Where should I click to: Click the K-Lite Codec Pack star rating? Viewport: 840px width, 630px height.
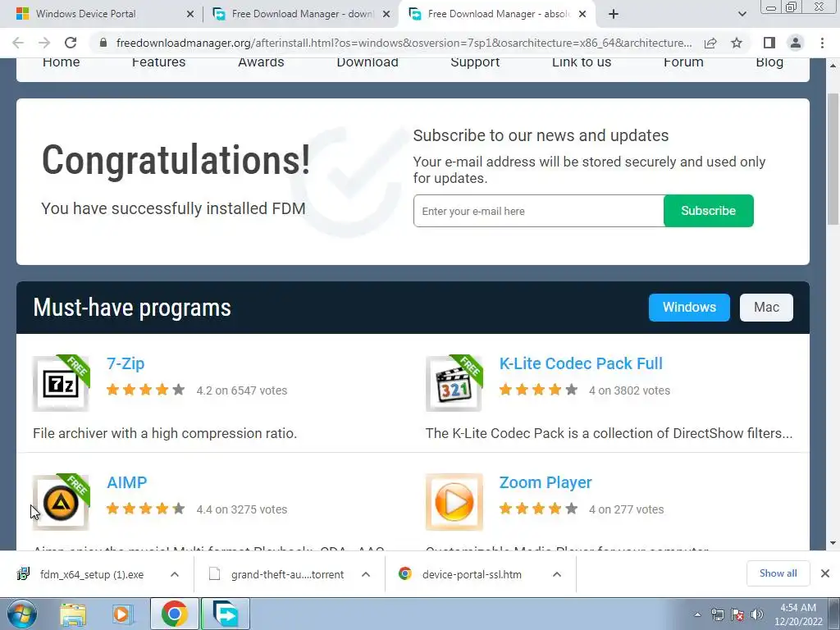tap(538, 390)
